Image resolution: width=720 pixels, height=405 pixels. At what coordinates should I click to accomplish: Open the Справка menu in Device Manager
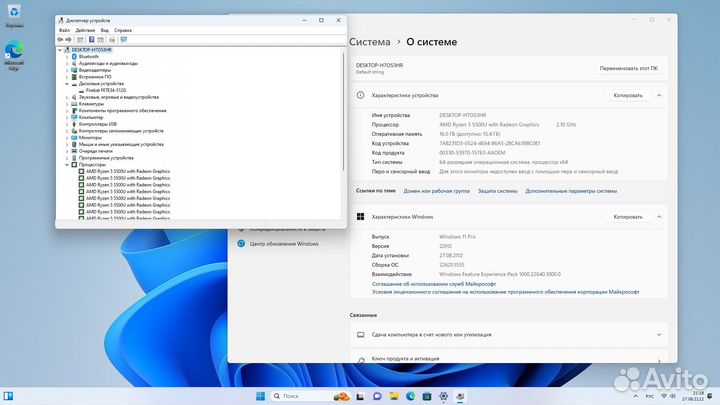point(123,30)
